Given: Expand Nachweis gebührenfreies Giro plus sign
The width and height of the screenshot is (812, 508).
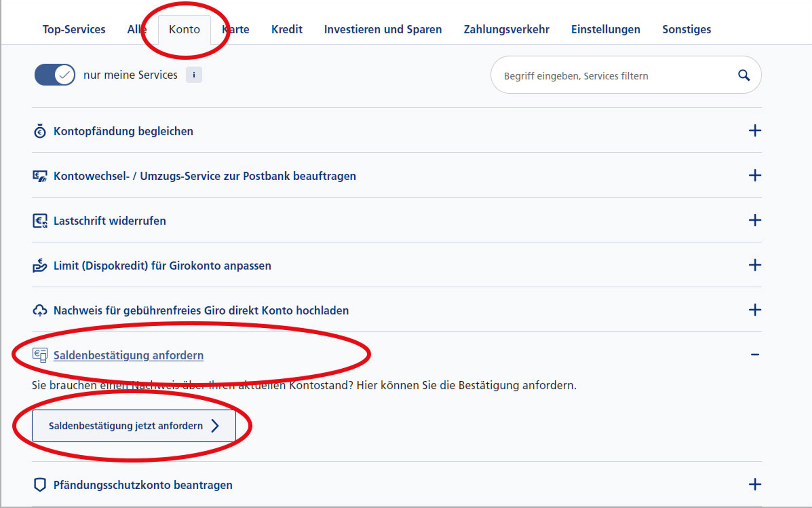Looking at the screenshot, I should pos(755,310).
